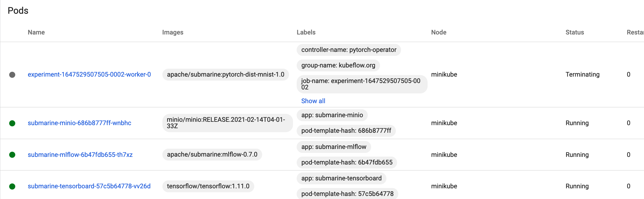This screenshot has height=199, width=644.
Task: Select the minio/minio:RELEASE image chip
Action: coord(227,123)
